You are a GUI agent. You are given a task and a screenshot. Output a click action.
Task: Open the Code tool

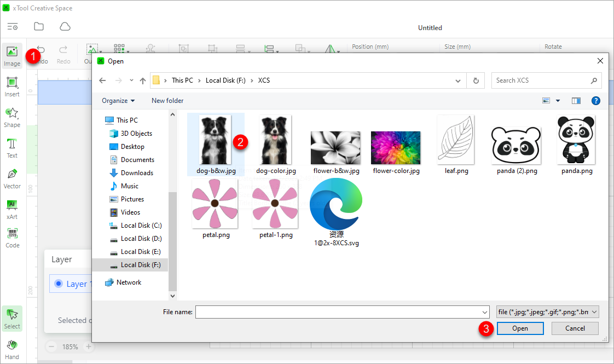click(11, 236)
